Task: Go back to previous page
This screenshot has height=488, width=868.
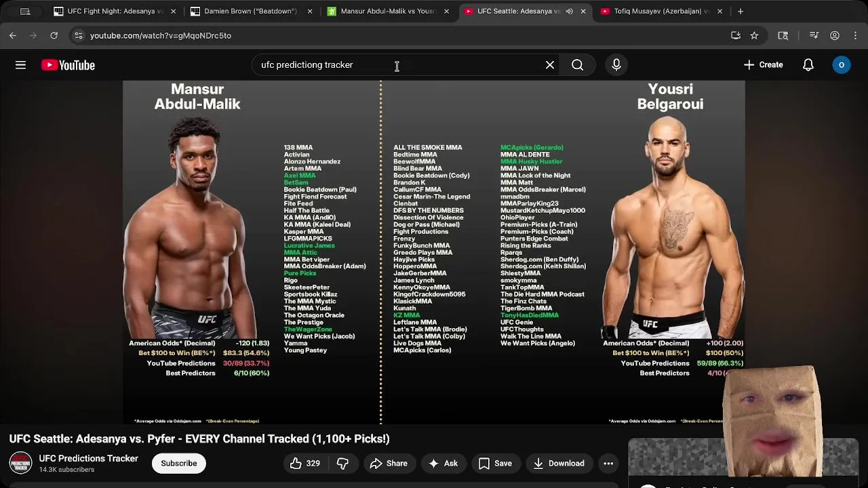Action: click(13, 35)
